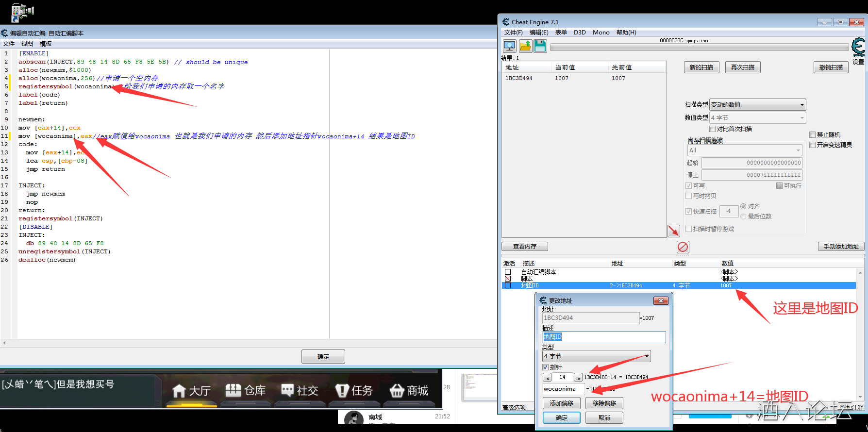
Task: Decrease pointer offset with left arrow
Action: click(x=547, y=377)
